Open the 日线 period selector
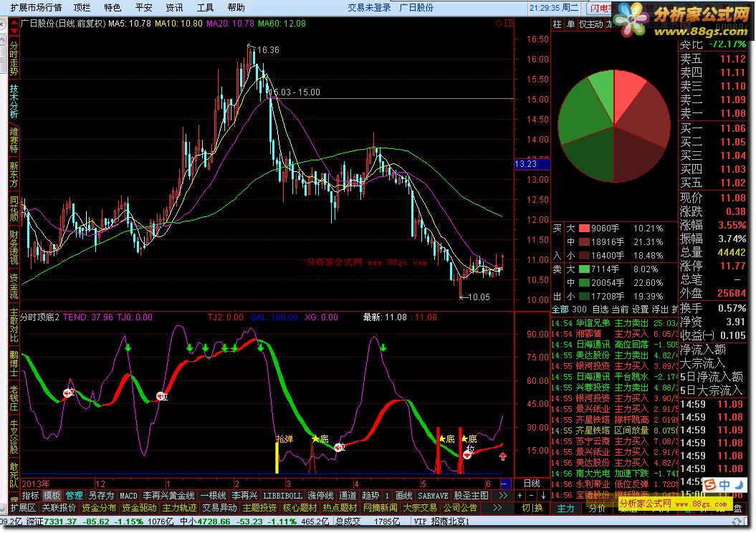Image resolution: width=756 pixels, height=533 pixels. [532, 483]
